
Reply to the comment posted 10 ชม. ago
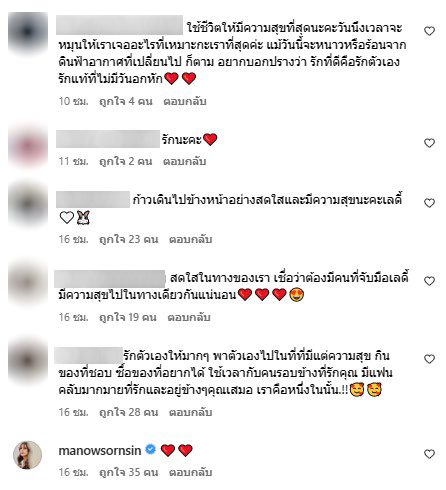tap(185, 101)
